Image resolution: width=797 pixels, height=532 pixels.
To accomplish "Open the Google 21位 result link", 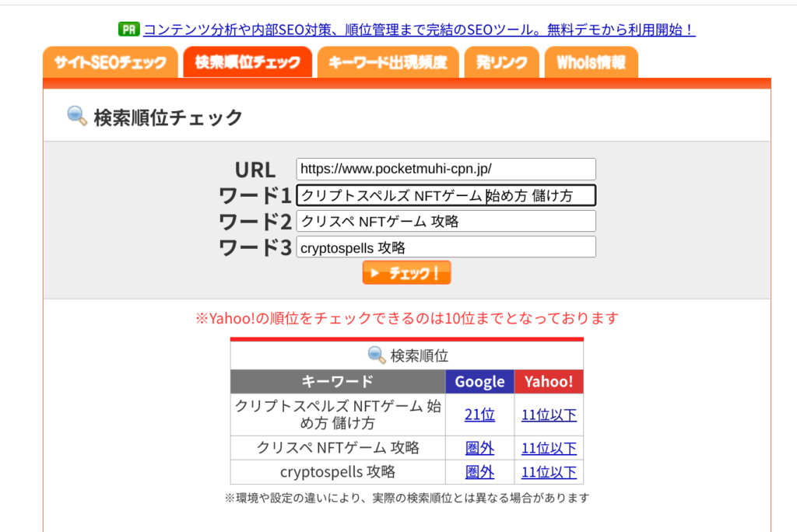I will coord(479,415).
